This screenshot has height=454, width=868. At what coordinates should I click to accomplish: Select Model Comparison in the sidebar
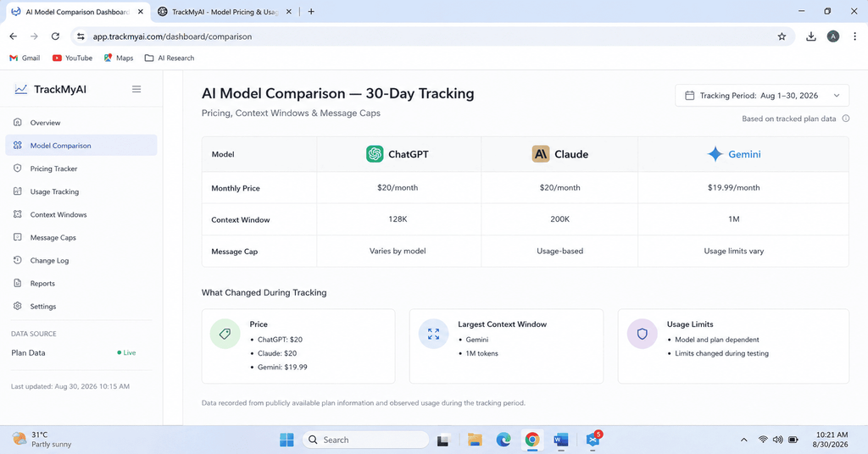(x=81, y=146)
